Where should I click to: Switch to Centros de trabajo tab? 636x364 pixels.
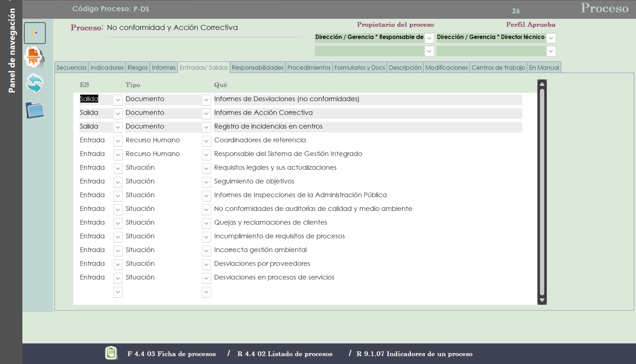pyautogui.click(x=498, y=68)
